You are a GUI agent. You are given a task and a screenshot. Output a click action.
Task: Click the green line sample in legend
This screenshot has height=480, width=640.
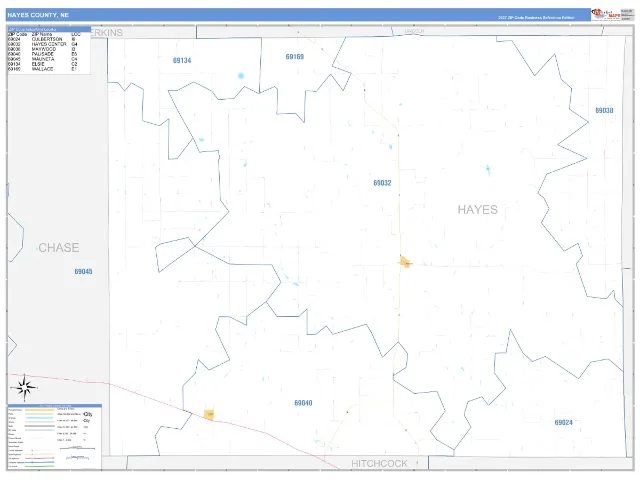(x=40, y=466)
